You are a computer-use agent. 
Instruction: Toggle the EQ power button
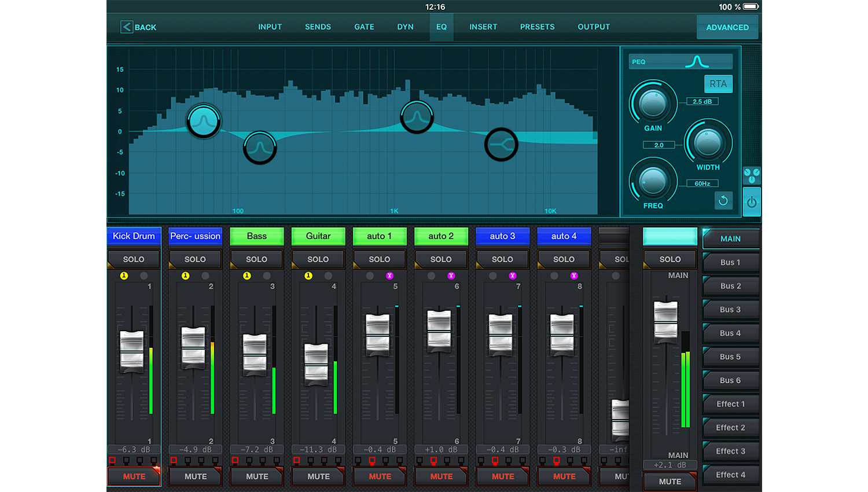751,202
